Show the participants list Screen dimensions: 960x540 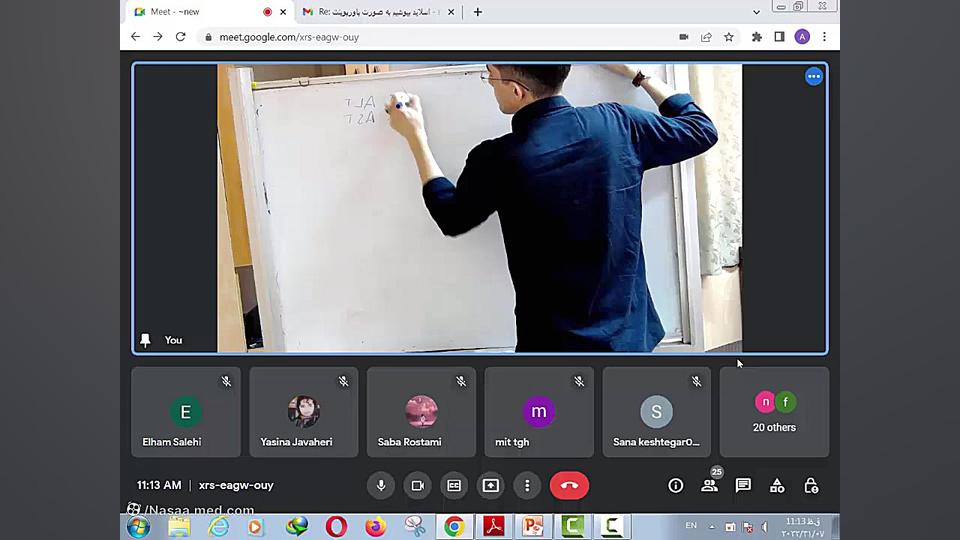pos(710,486)
